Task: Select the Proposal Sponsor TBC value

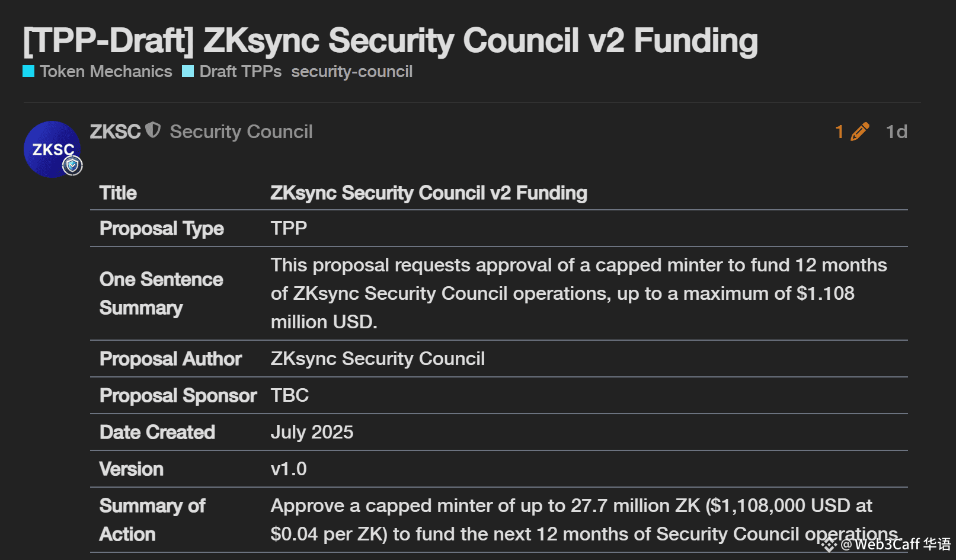Action: [290, 395]
